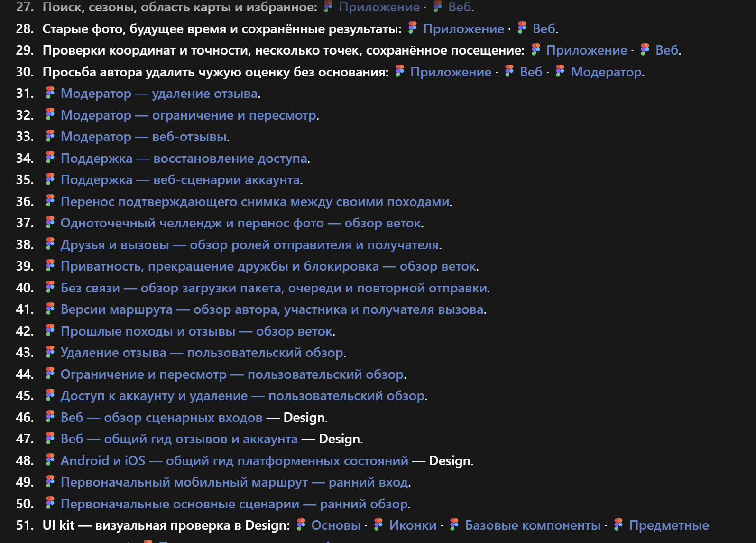Open Модератор — удаление отзыва link
Image resolution: width=756 pixels, height=543 pixels.
[x=159, y=94]
